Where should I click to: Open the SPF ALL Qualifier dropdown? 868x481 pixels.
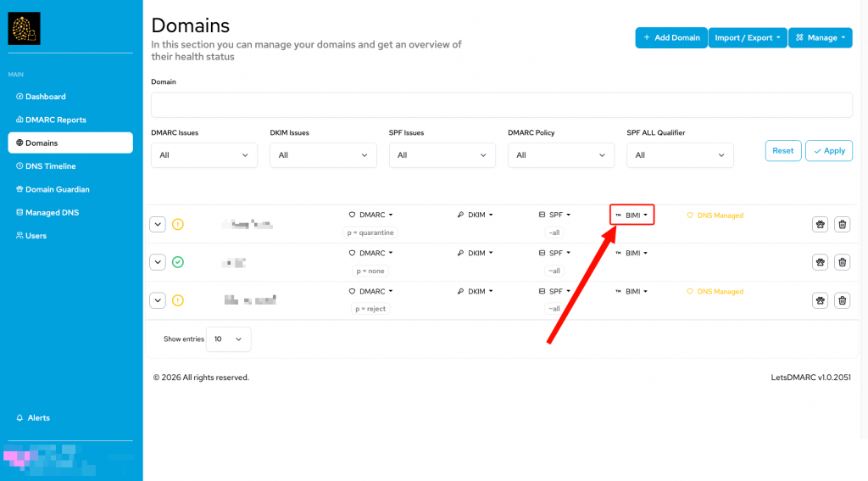coord(680,155)
